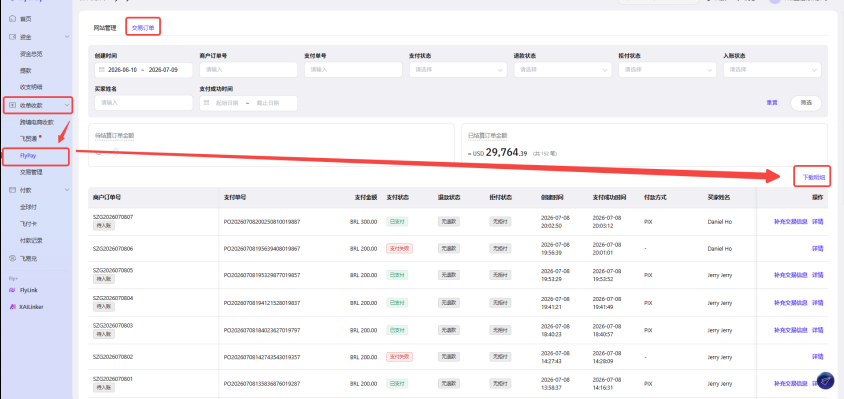Click the 付款 sidebar icon
This screenshot has height=399, width=844.
[x=13, y=190]
